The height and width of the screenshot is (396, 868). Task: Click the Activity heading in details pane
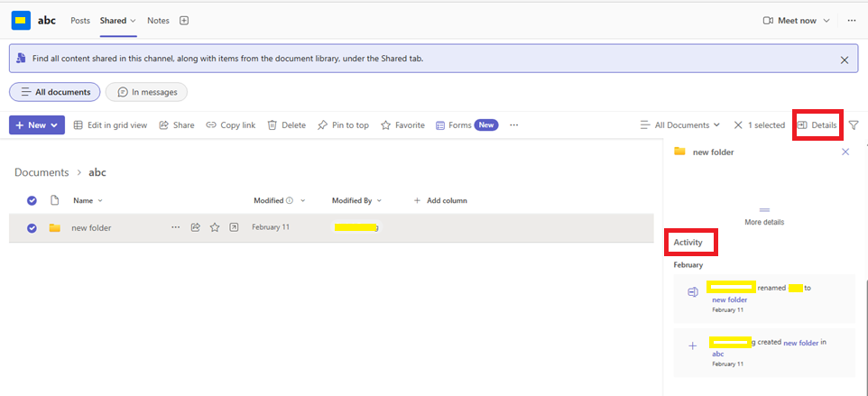688,243
